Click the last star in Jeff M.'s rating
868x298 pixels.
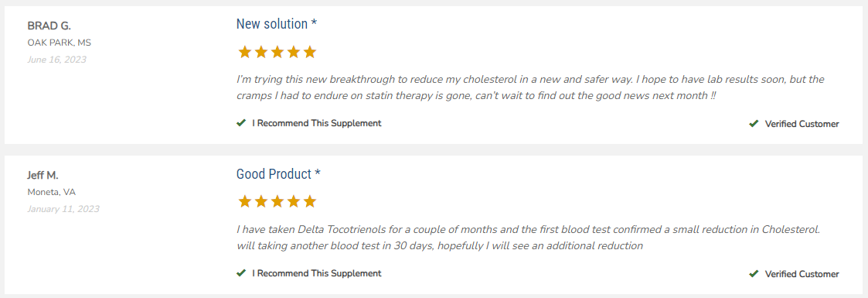click(309, 201)
